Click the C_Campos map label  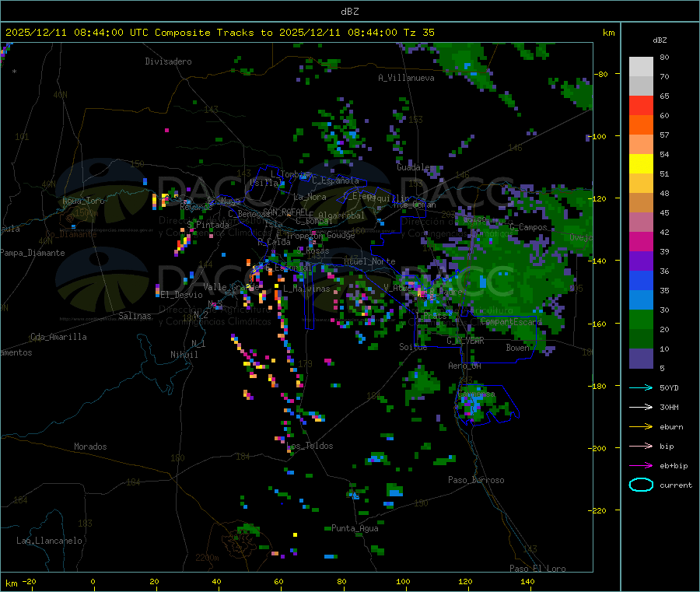528,227
